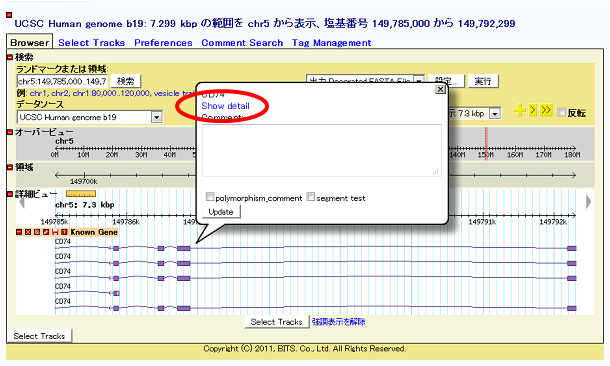This screenshot has width=610, height=366.
Task: Pan the detail view left with gray triangle
Action: pyautogui.click(x=22, y=202)
